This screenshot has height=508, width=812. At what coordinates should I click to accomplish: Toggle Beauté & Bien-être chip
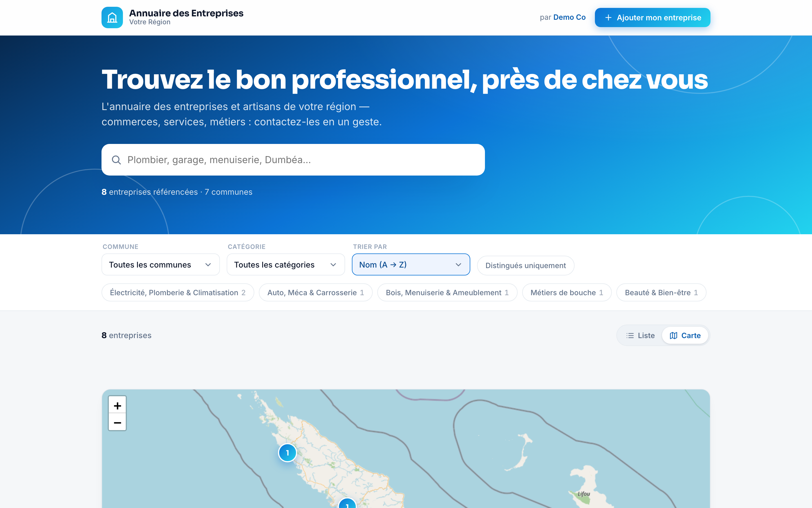661,292
